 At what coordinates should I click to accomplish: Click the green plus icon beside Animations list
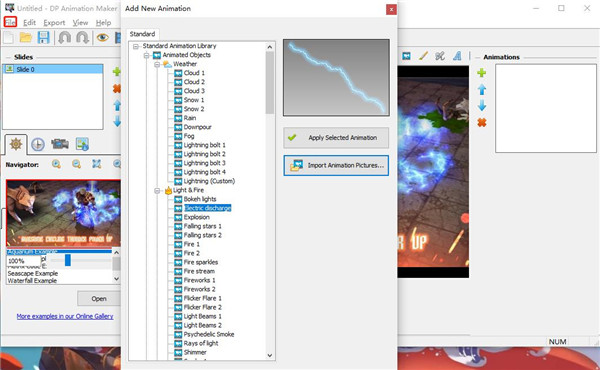pos(482,73)
